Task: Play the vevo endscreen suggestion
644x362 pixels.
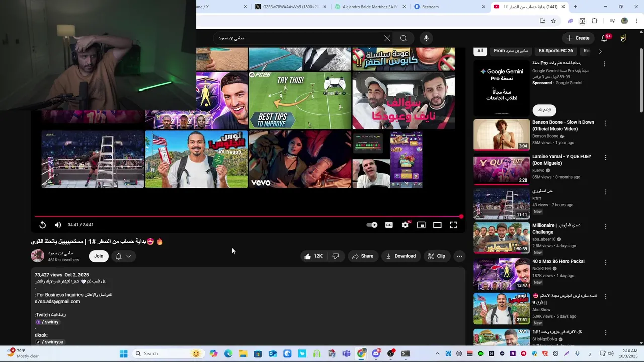Action: (300, 159)
